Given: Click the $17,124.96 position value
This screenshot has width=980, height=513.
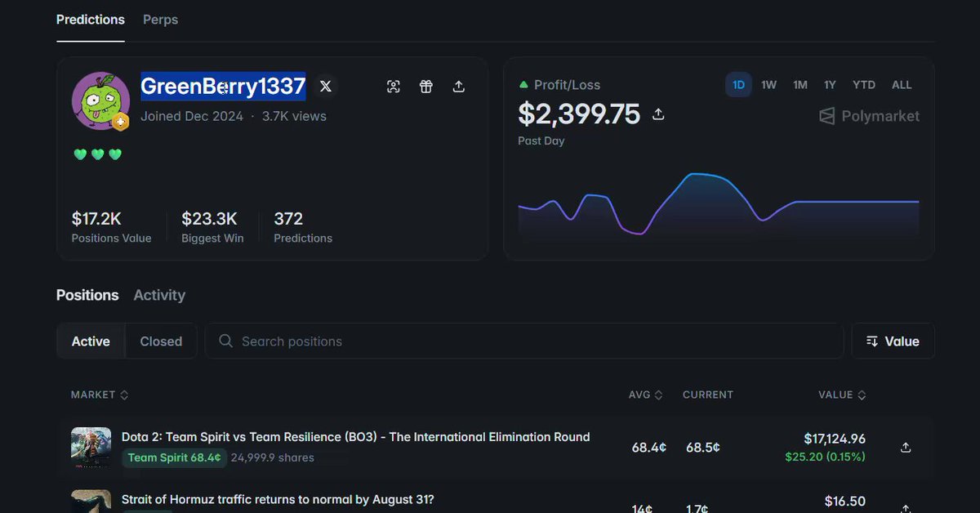Looking at the screenshot, I should click(x=835, y=439).
